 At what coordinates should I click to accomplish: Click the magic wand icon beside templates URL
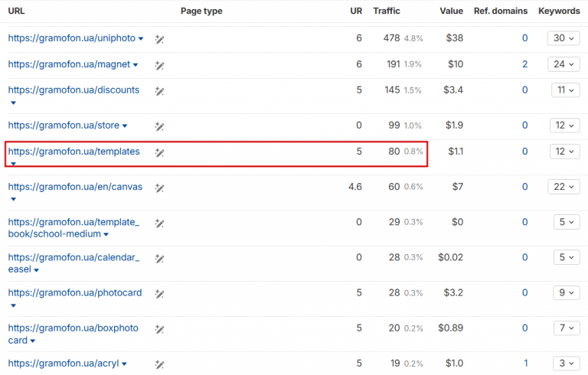[x=159, y=152]
